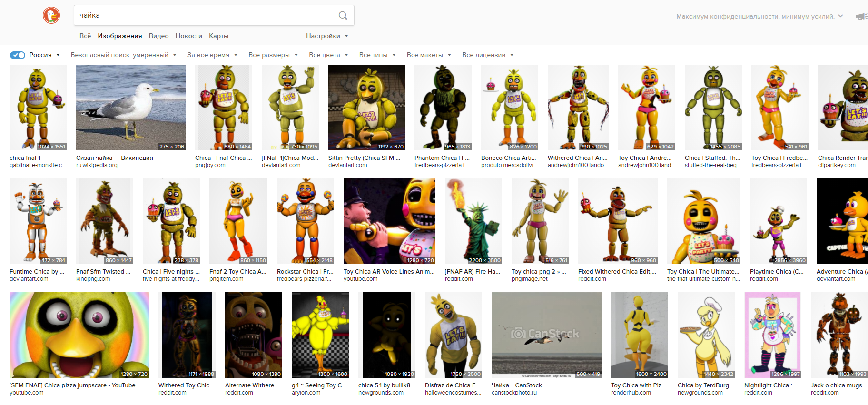This screenshot has height=405, width=868.
Task: Select the Изображения tab
Action: (x=120, y=36)
